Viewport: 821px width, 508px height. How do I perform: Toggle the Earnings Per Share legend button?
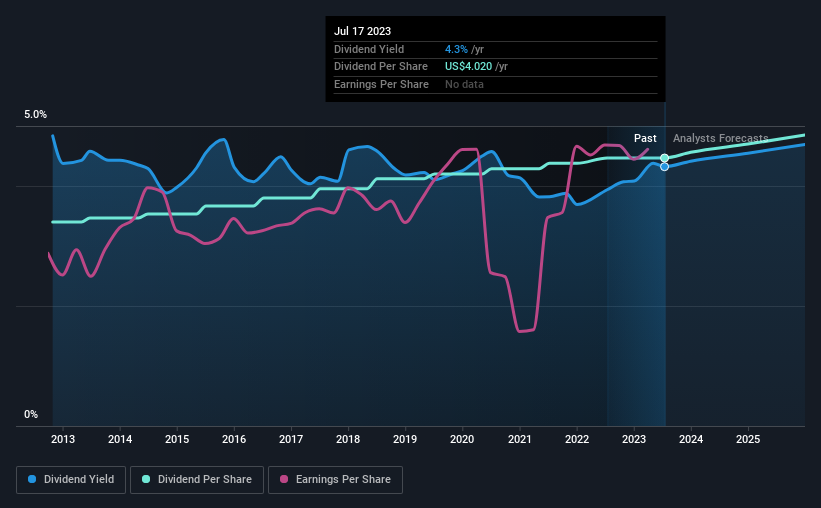click(335, 480)
